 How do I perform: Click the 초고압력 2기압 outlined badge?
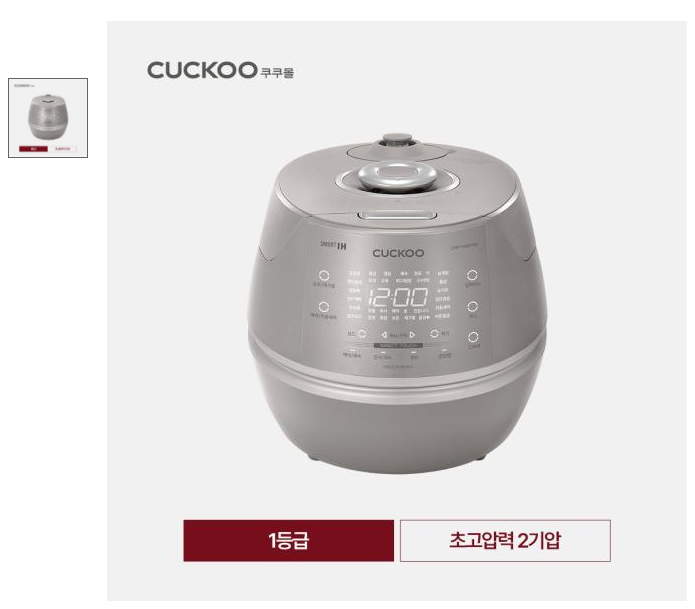point(505,541)
